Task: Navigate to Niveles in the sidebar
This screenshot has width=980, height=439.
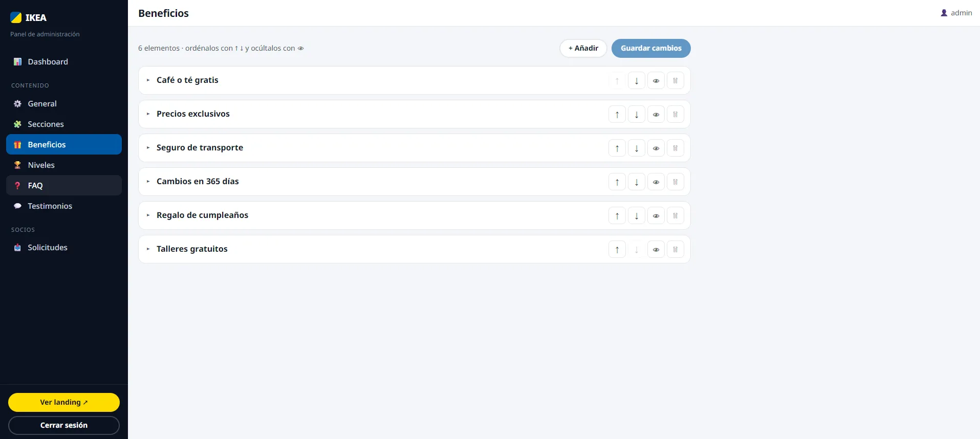Action: pyautogui.click(x=64, y=165)
